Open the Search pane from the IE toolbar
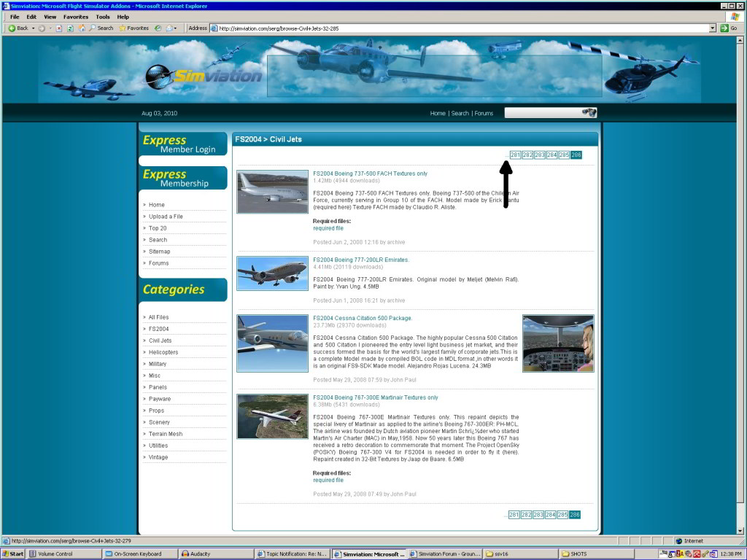This screenshot has width=747, height=560. click(101, 28)
